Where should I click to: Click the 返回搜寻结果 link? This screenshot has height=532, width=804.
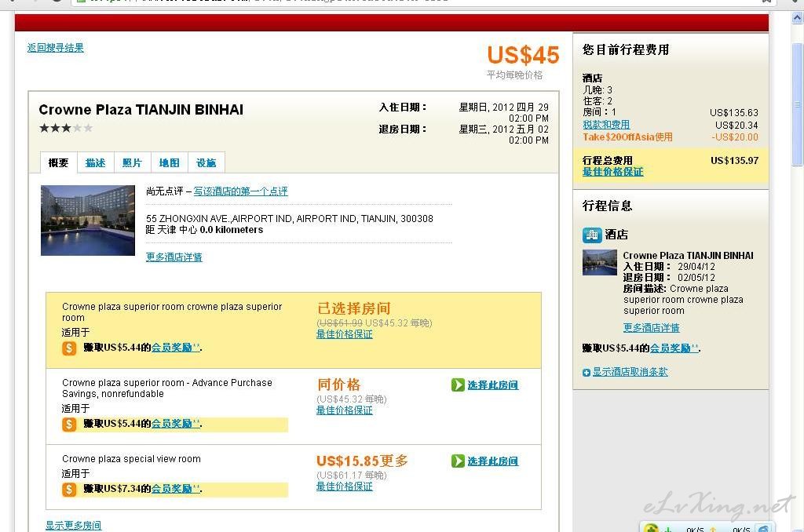coord(56,48)
